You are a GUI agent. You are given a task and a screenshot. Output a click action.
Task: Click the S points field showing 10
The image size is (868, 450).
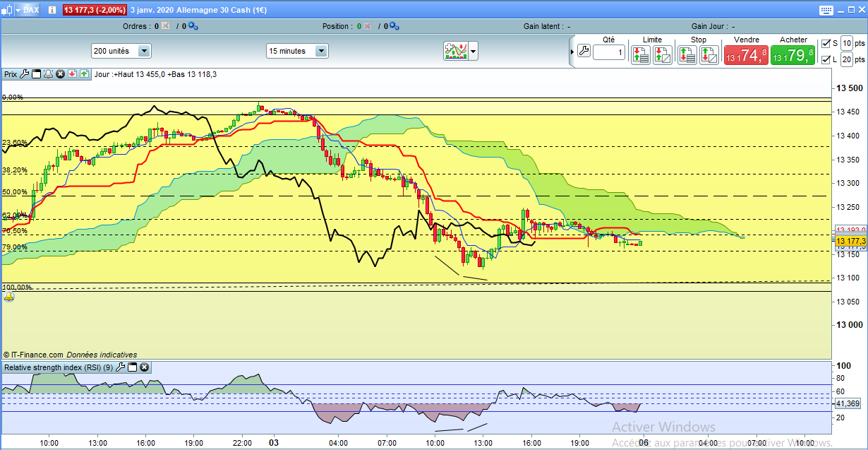tap(847, 43)
